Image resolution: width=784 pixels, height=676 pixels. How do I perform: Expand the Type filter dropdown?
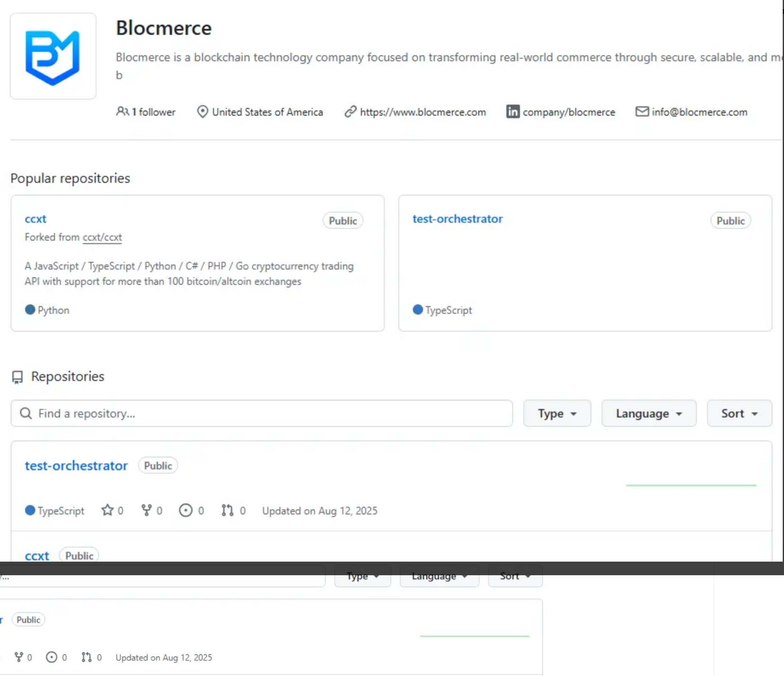(557, 413)
